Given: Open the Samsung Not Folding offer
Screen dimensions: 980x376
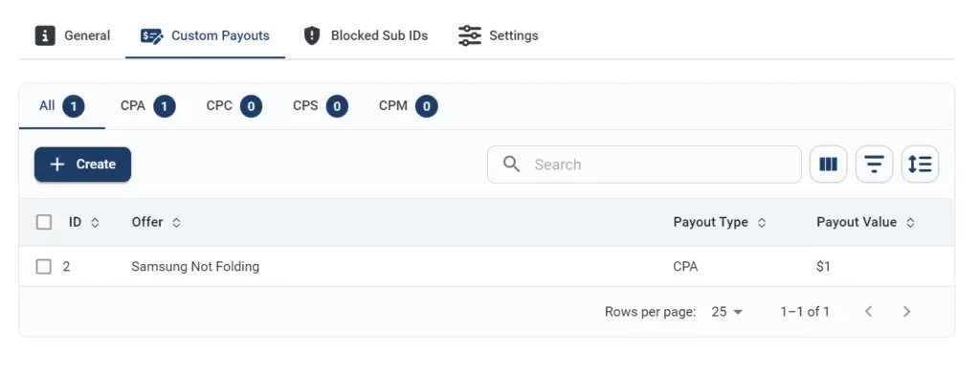Looking at the screenshot, I should [x=195, y=267].
